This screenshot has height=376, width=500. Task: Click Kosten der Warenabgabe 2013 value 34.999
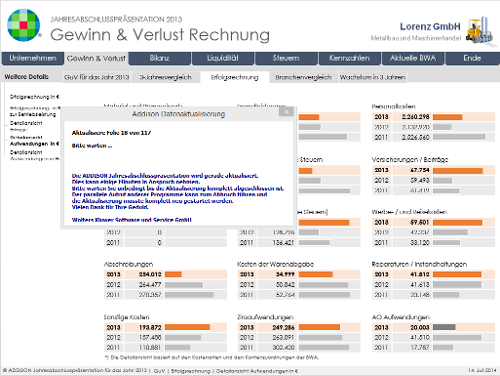tap(285, 274)
